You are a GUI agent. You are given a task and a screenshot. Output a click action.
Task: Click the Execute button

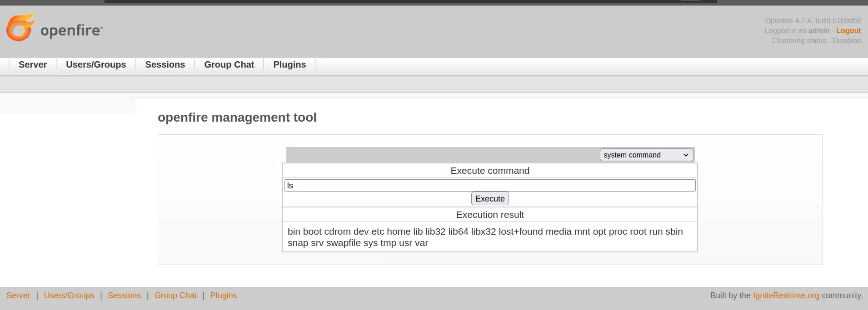pyautogui.click(x=490, y=198)
